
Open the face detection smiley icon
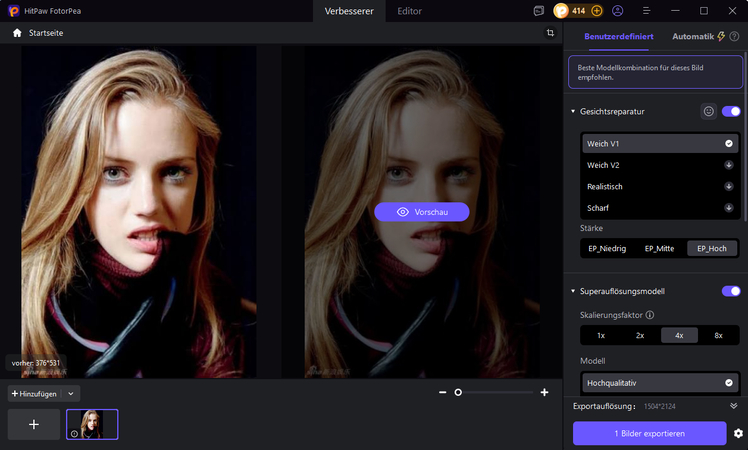point(709,111)
